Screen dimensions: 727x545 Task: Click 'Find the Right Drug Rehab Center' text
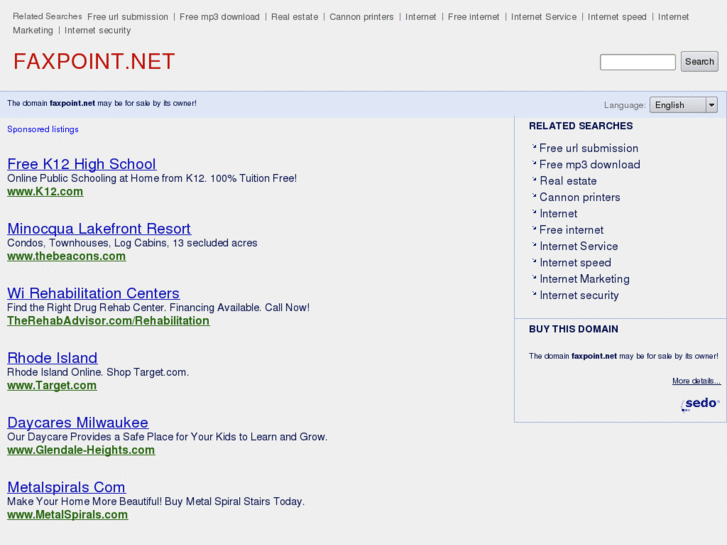coord(158,308)
